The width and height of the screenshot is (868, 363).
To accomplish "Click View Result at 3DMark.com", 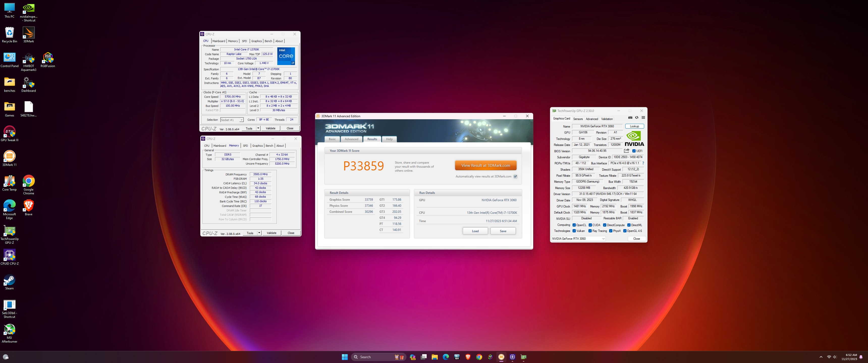I will pyautogui.click(x=485, y=165).
